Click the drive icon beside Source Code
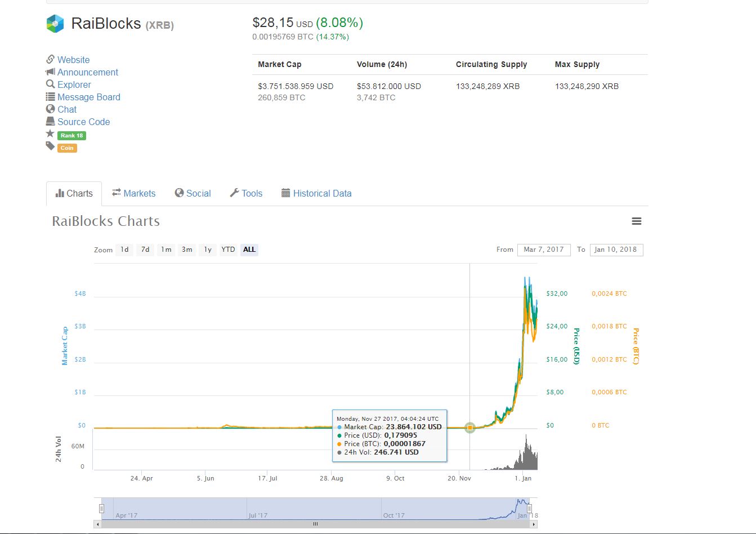The width and height of the screenshot is (756, 534). coord(50,121)
